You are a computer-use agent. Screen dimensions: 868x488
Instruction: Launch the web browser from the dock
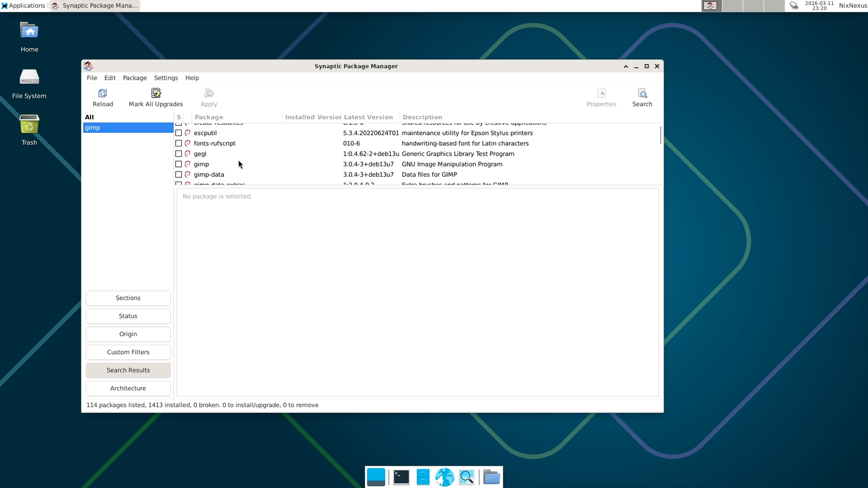tap(445, 477)
